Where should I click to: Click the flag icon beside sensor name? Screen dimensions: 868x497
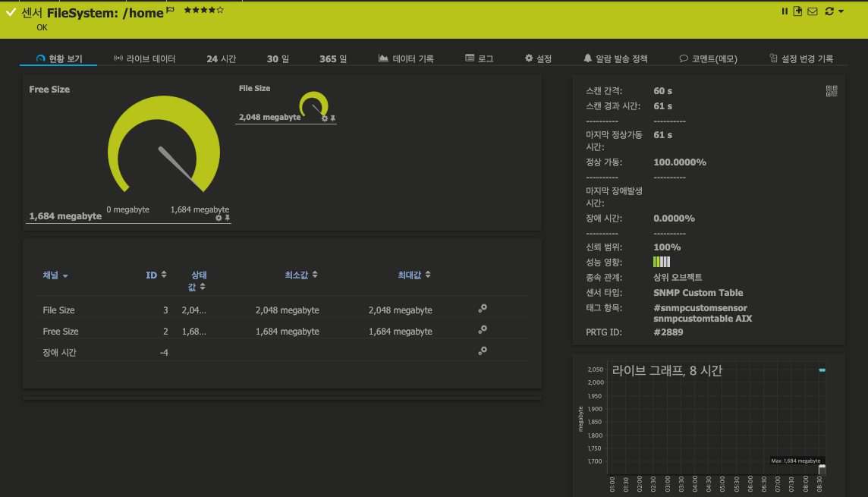point(171,9)
